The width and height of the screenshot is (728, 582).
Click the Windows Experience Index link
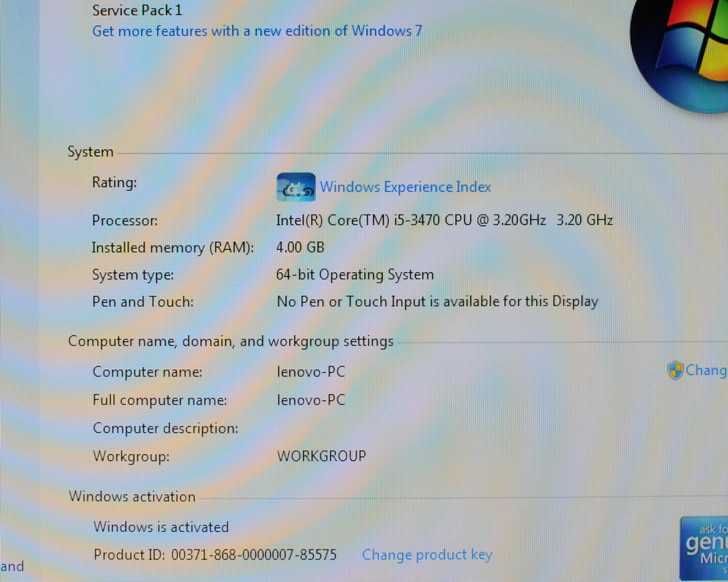[405, 186]
